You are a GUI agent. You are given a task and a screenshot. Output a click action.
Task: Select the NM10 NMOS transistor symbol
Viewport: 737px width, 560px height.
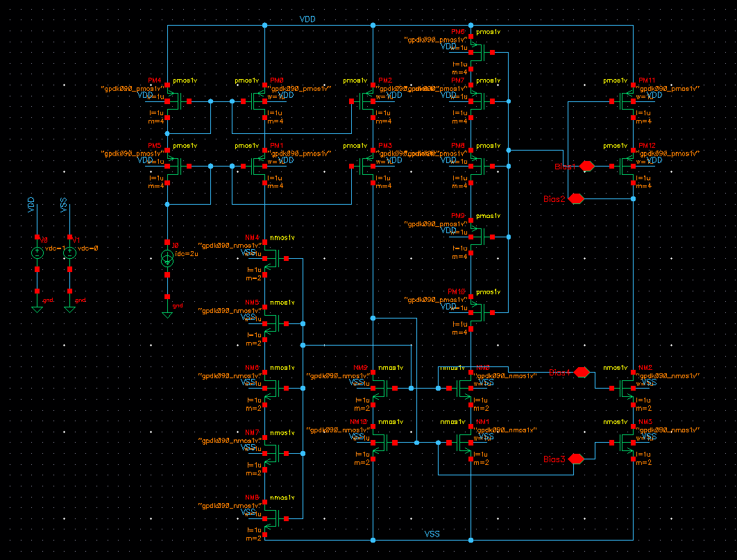(380, 442)
